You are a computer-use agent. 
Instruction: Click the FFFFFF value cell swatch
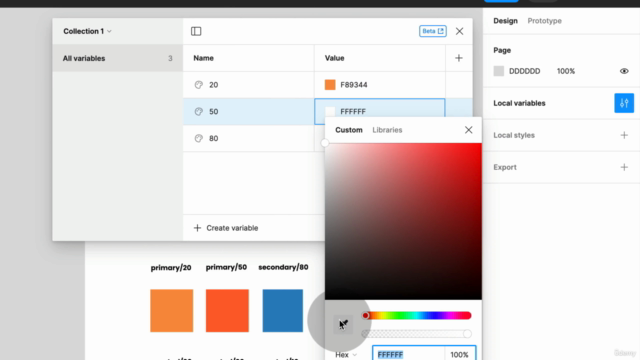click(x=330, y=111)
